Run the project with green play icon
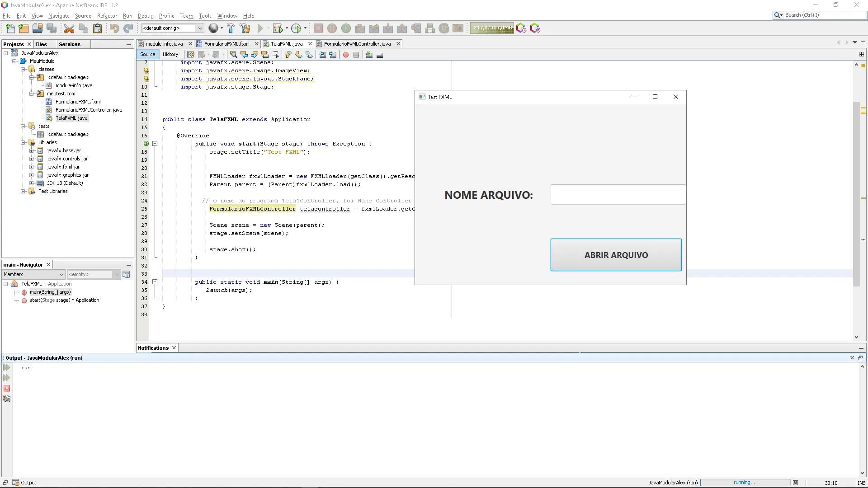Image resolution: width=868 pixels, height=488 pixels. coord(260,28)
